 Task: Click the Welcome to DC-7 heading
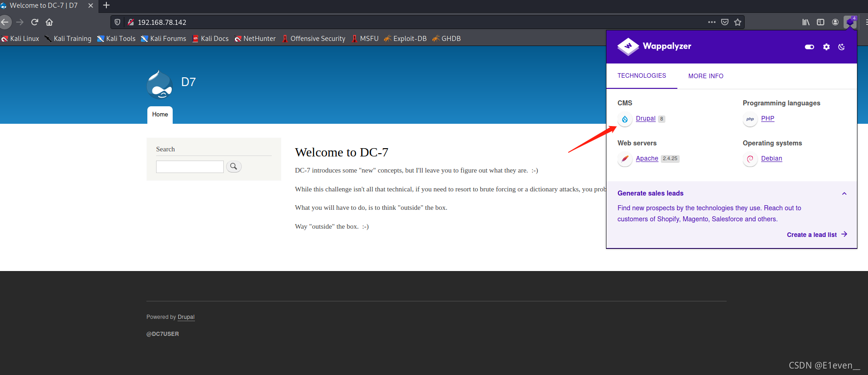(342, 152)
